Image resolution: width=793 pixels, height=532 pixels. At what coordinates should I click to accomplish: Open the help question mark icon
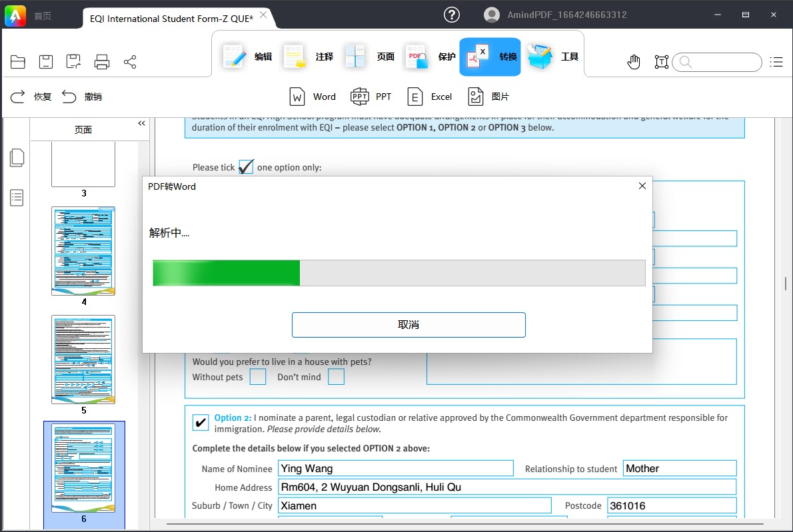coord(452,15)
